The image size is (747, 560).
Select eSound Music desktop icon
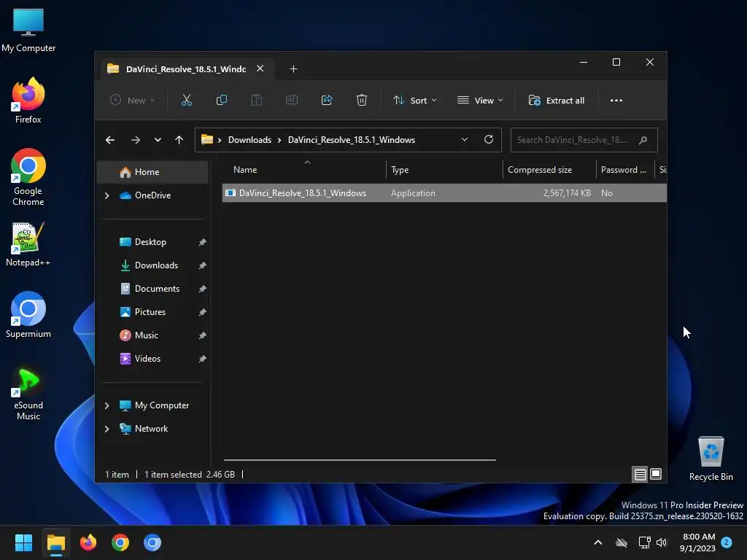28,394
